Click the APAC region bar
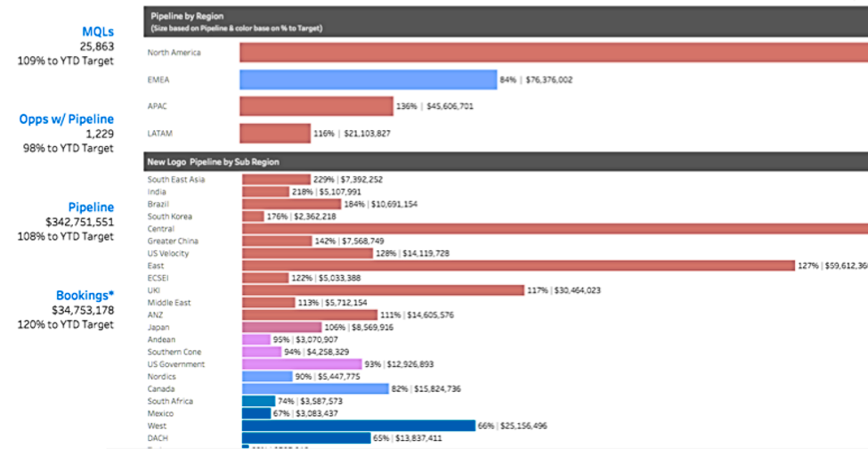868x449 pixels. pos(316,106)
